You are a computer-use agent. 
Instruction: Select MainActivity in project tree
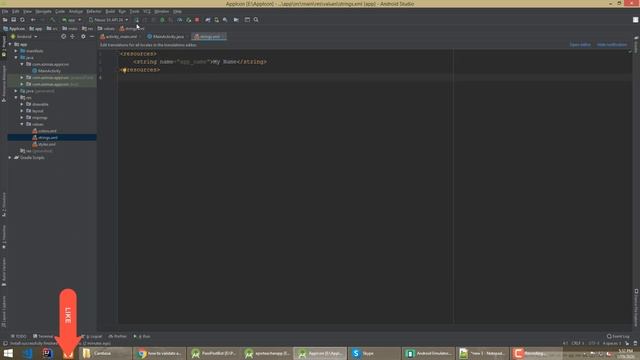pyautogui.click(x=49, y=71)
